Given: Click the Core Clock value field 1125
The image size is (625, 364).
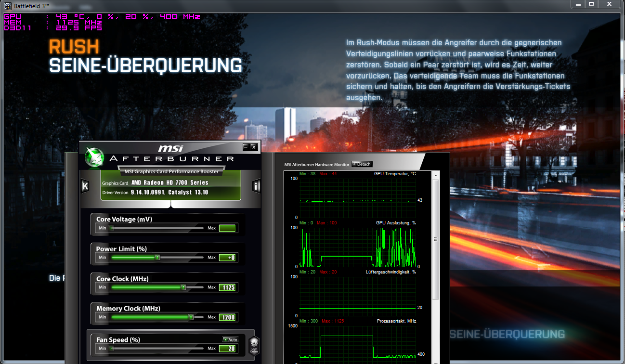Looking at the screenshot, I should (227, 287).
